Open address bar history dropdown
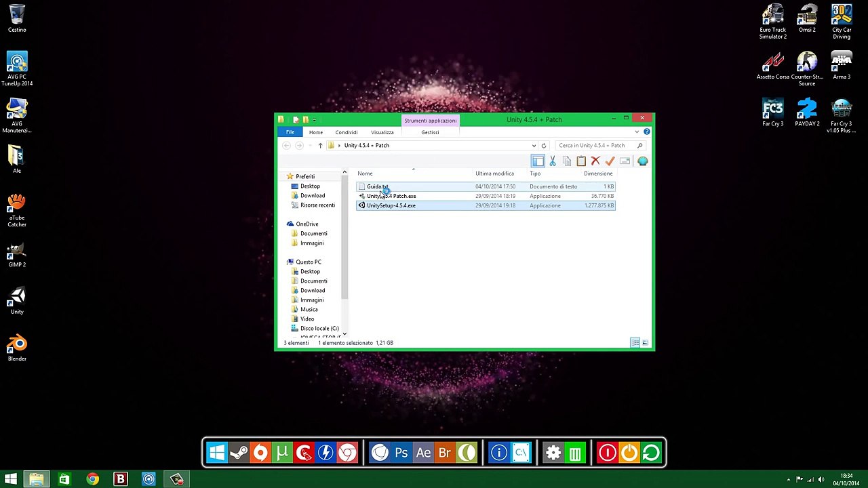 tap(534, 146)
